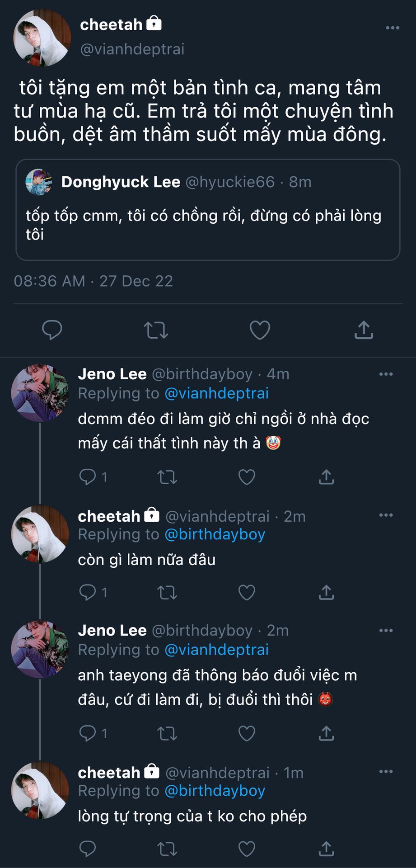This screenshot has width=416, height=868.
Task: Reply to cheetah's main tweet
Action: point(52,330)
